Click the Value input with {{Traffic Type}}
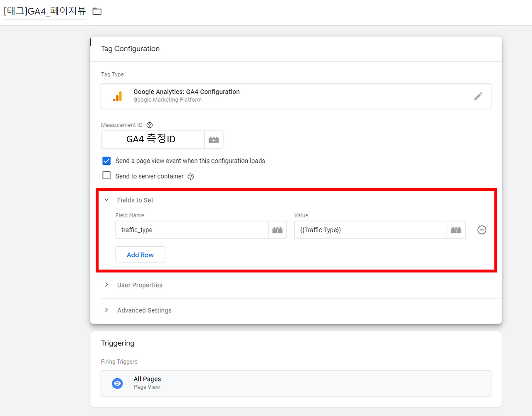The image size is (532, 416). (x=370, y=230)
